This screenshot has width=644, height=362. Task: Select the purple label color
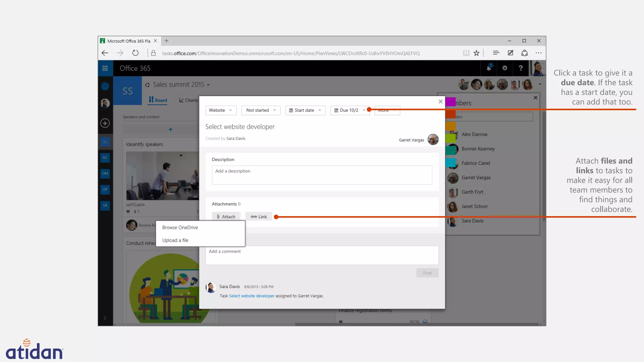(450, 102)
